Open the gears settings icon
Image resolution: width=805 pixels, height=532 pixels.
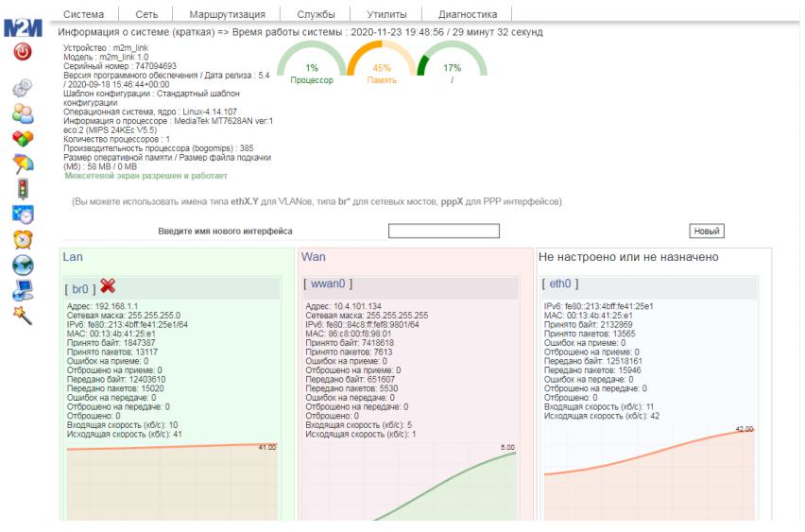23,88
